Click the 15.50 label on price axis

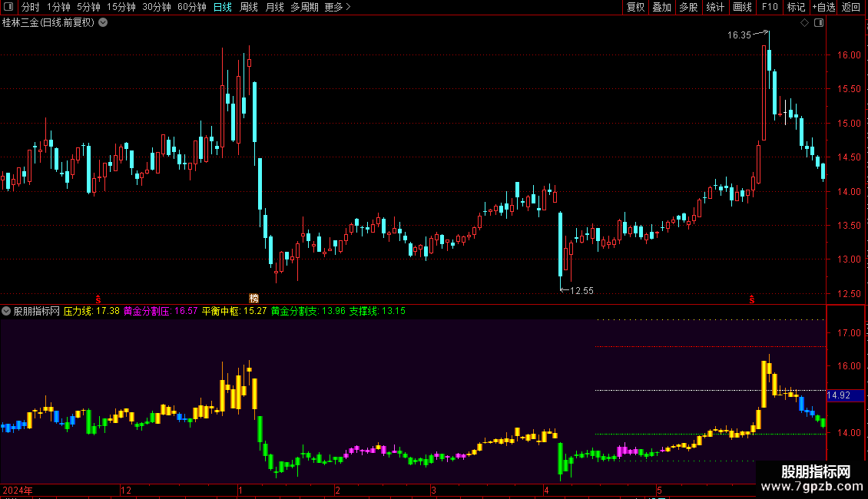(849, 89)
